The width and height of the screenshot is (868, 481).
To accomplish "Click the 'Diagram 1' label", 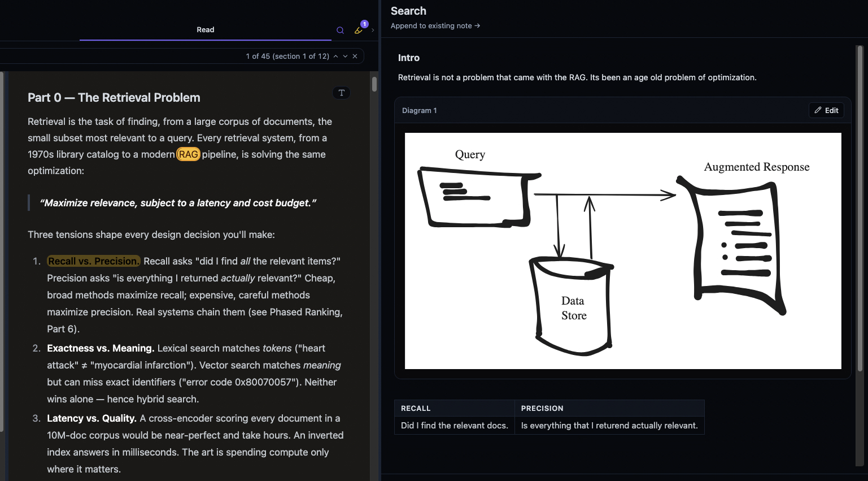I will tap(419, 111).
